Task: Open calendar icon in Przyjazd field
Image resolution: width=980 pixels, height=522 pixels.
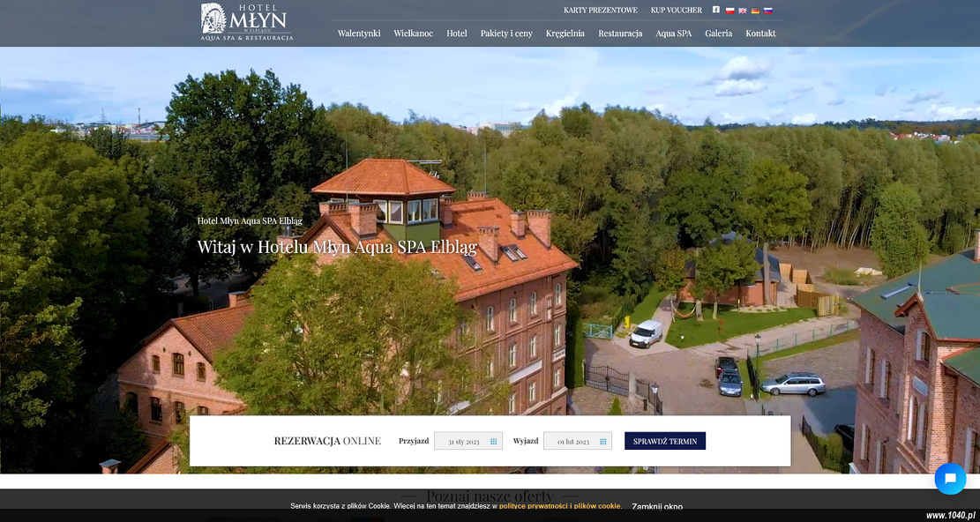Action: (x=494, y=441)
